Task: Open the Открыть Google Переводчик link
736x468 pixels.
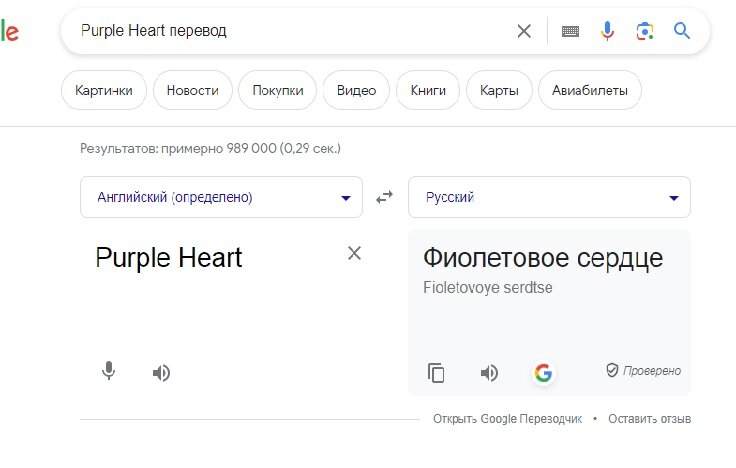Action: coord(507,419)
